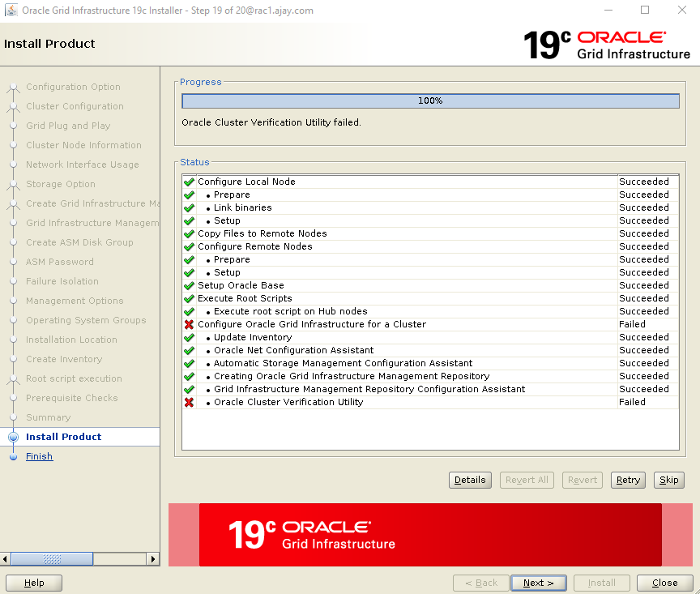
Task: Click the Failed status of Oracle Cluster Verification Utility
Action: coord(632,403)
